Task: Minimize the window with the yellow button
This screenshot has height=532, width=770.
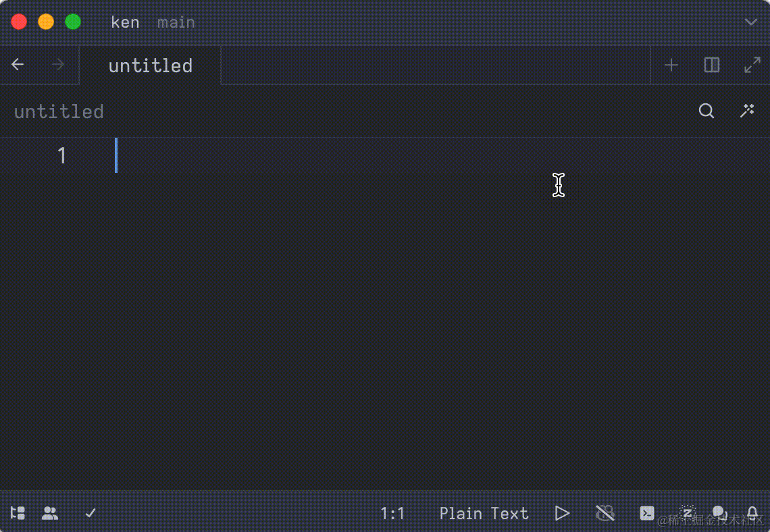Action: click(46, 22)
